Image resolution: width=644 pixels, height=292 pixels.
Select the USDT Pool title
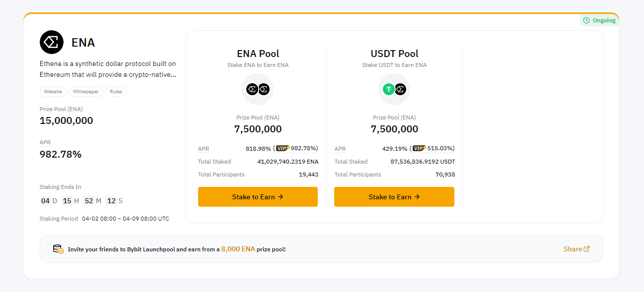pyautogui.click(x=394, y=54)
